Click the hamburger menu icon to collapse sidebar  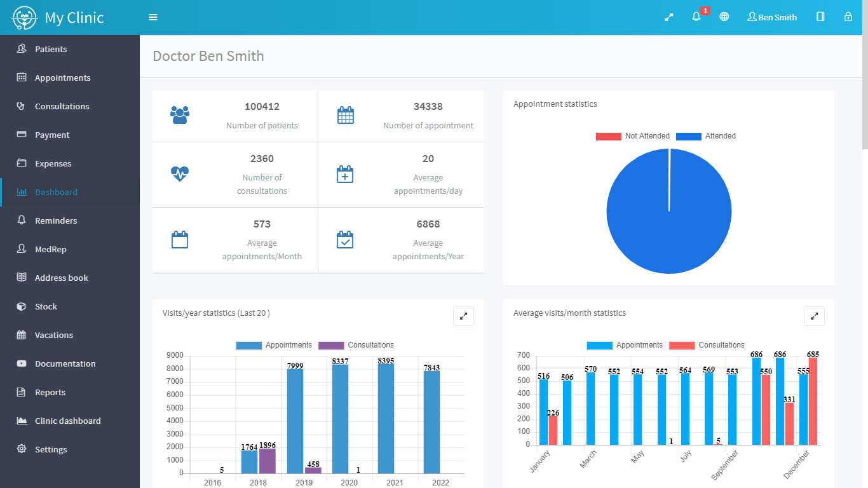[x=153, y=17]
